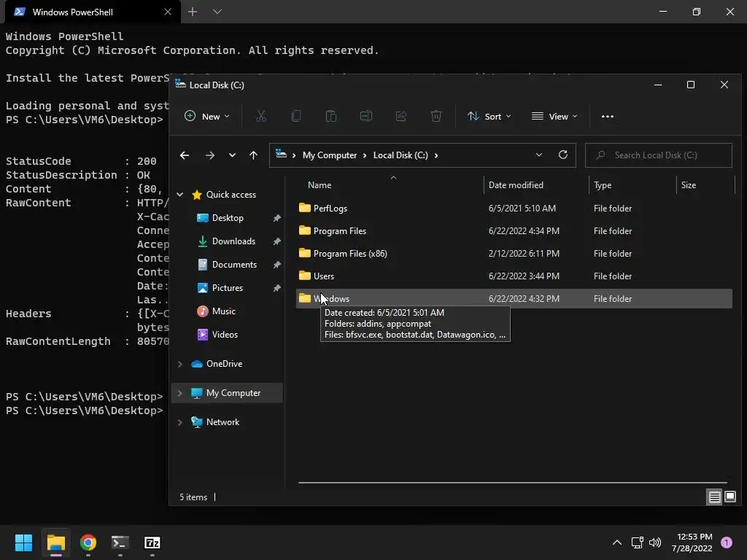Click My Computer breadcrumb in address bar
The height and width of the screenshot is (560, 747).
pyautogui.click(x=330, y=155)
